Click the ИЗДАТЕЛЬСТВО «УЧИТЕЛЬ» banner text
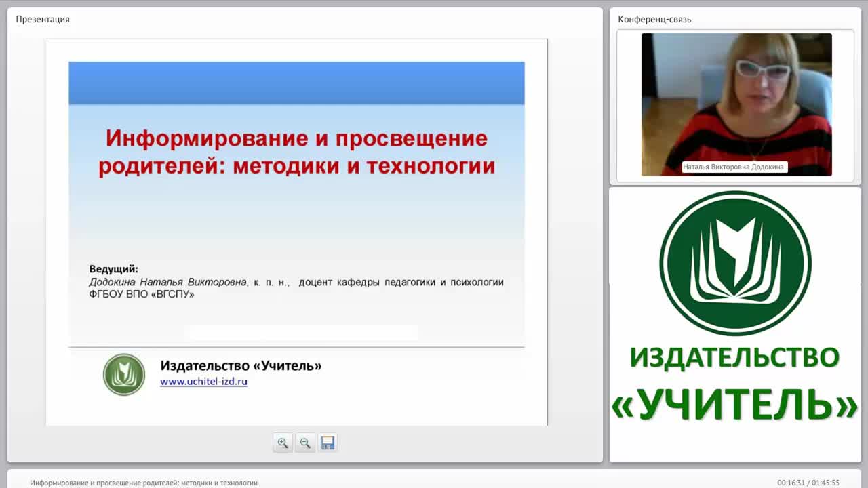868x488 pixels. pos(734,384)
